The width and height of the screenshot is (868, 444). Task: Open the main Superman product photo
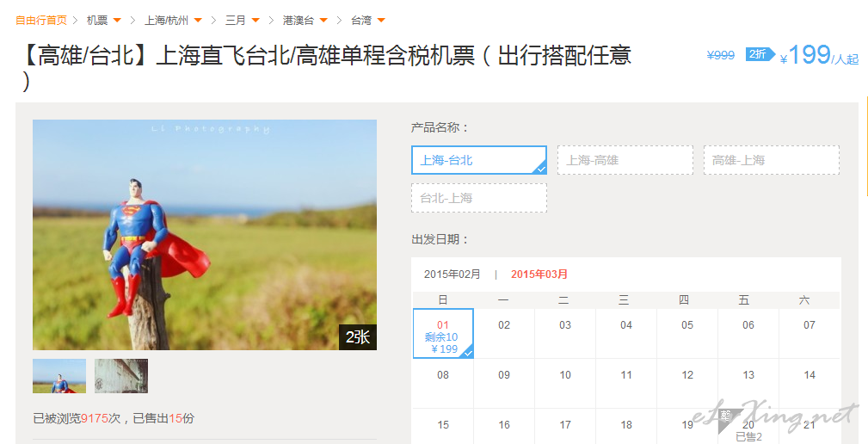(x=205, y=235)
